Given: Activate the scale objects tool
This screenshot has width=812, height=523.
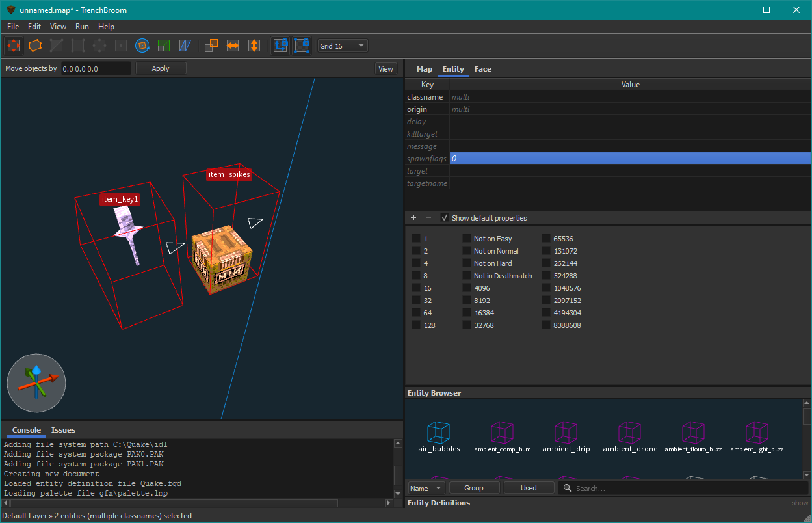Looking at the screenshot, I should click(x=164, y=46).
